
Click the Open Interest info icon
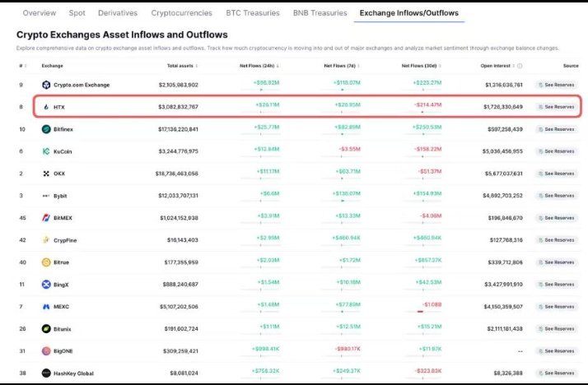[520, 66]
